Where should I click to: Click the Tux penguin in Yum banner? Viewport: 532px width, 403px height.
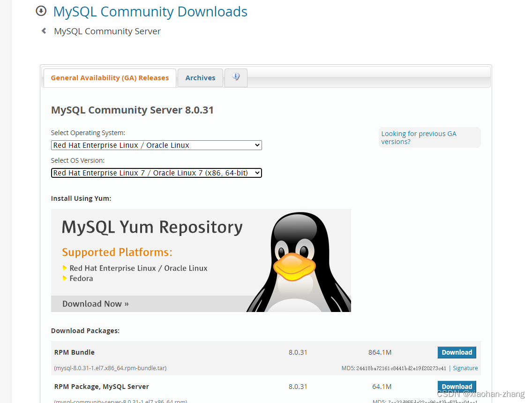point(300,262)
